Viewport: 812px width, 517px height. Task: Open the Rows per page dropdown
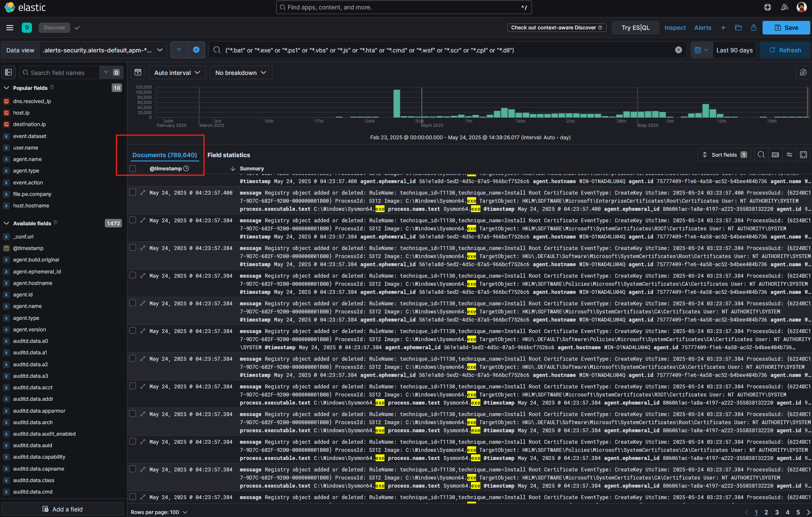click(159, 512)
